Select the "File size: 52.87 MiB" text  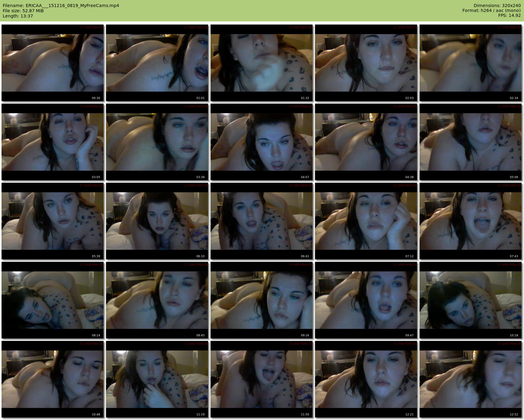point(23,11)
